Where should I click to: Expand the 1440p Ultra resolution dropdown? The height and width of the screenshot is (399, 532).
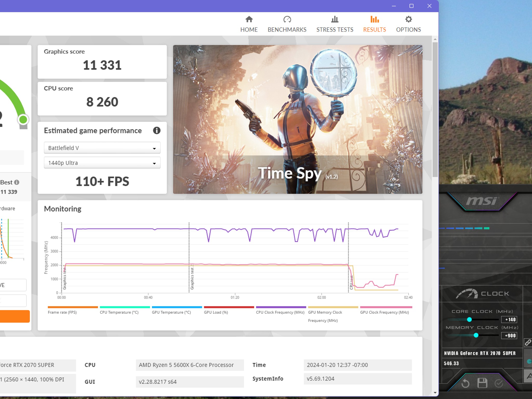point(102,163)
